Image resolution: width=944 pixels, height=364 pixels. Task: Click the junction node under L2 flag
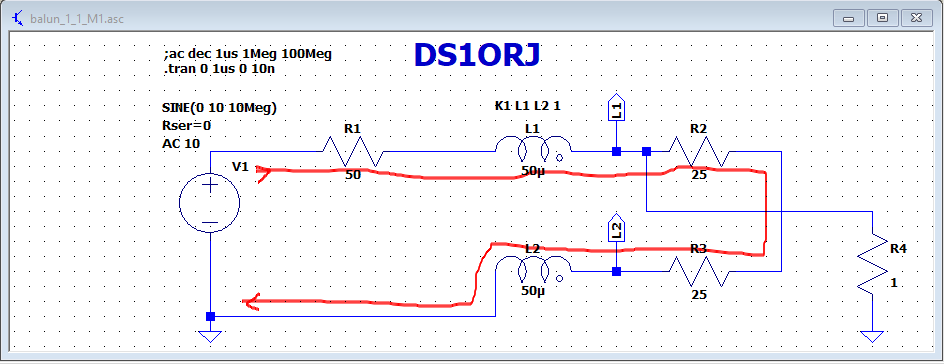click(x=616, y=271)
